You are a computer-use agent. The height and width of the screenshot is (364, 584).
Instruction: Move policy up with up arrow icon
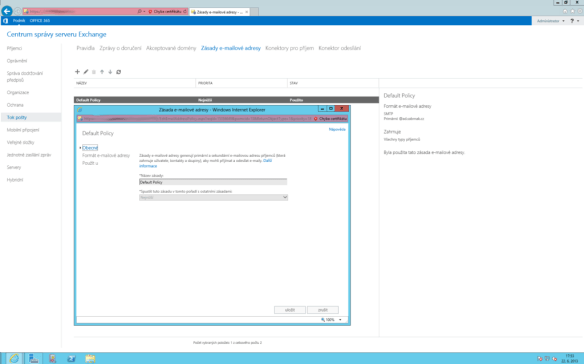[102, 72]
